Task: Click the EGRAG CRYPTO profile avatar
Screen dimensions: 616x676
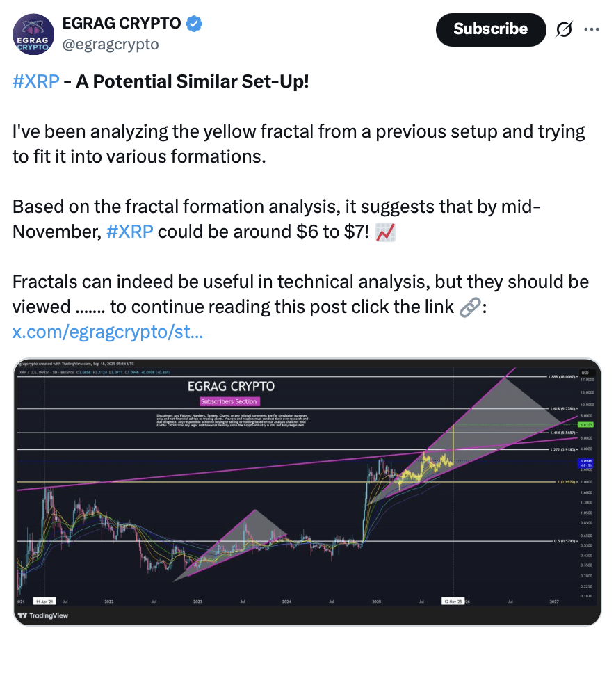Action: point(33,35)
